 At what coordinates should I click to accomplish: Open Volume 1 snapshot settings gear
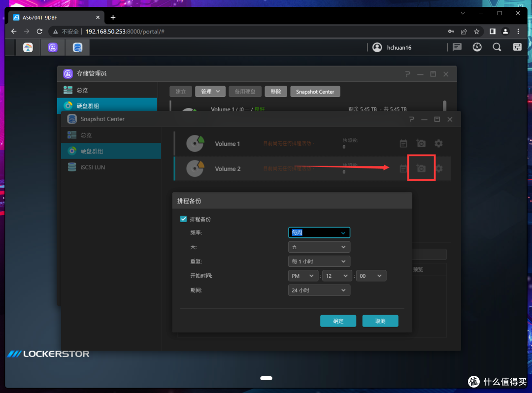coord(438,143)
